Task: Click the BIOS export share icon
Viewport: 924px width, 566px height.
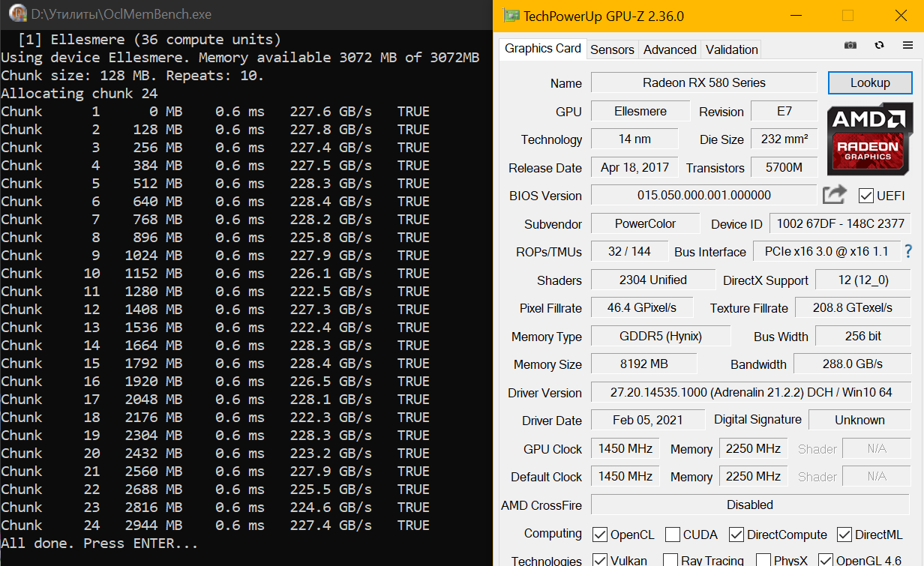Action: point(835,195)
